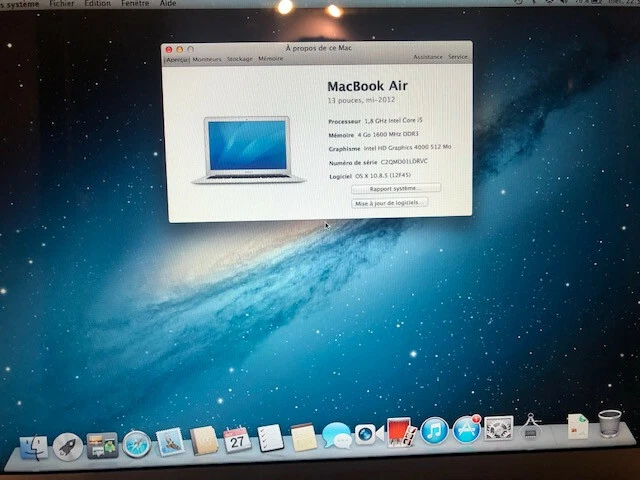Close the À propos de ce Mac window
Viewport: 640px width, 480px height.
click(169, 50)
